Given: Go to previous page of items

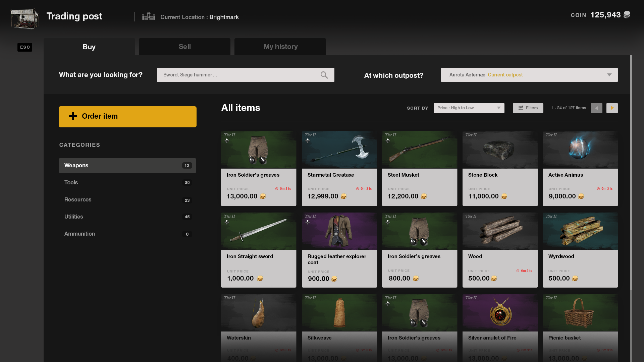Looking at the screenshot, I should (x=596, y=108).
